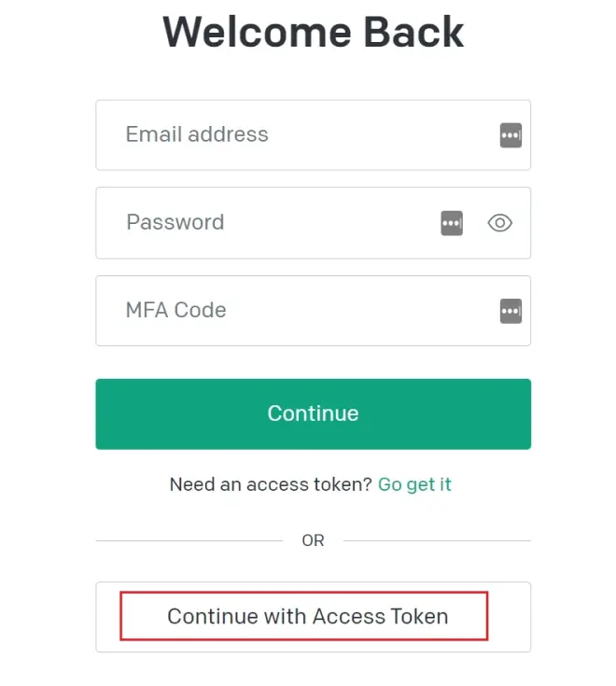Click the password manager icon in MFA Code field
The height and width of the screenshot is (686, 616).
pos(511,311)
